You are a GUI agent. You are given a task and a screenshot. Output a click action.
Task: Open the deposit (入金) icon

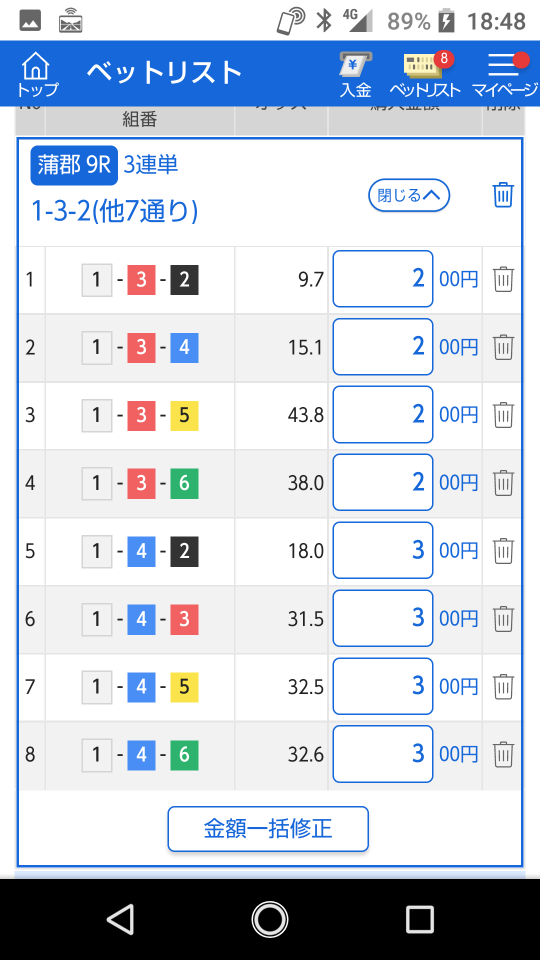(x=356, y=74)
